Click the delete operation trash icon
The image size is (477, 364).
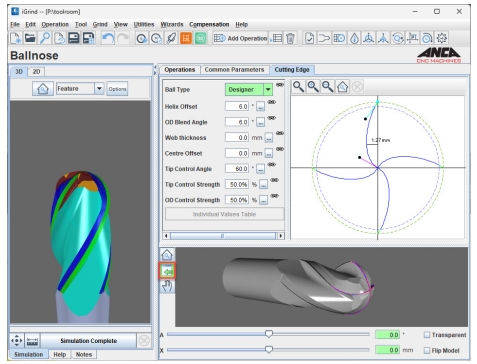point(290,38)
